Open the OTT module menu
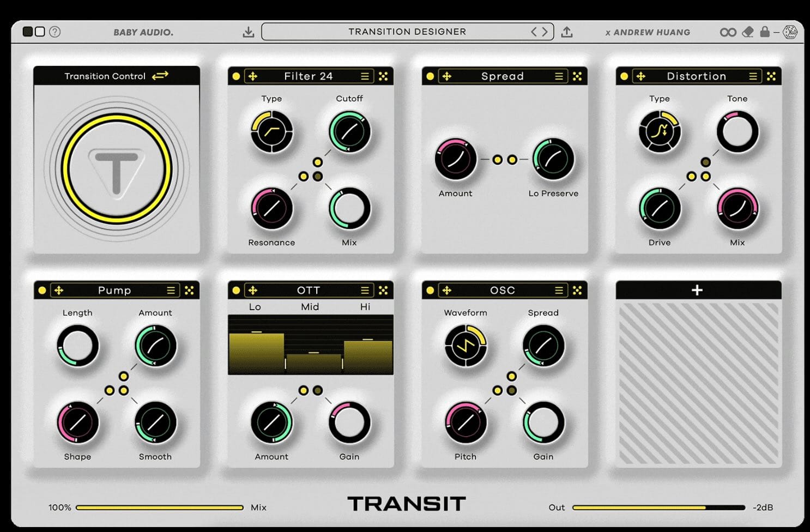Image resolution: width=810 pixels, height=532 pixels. pyautogui.click(x=365, y=291)
